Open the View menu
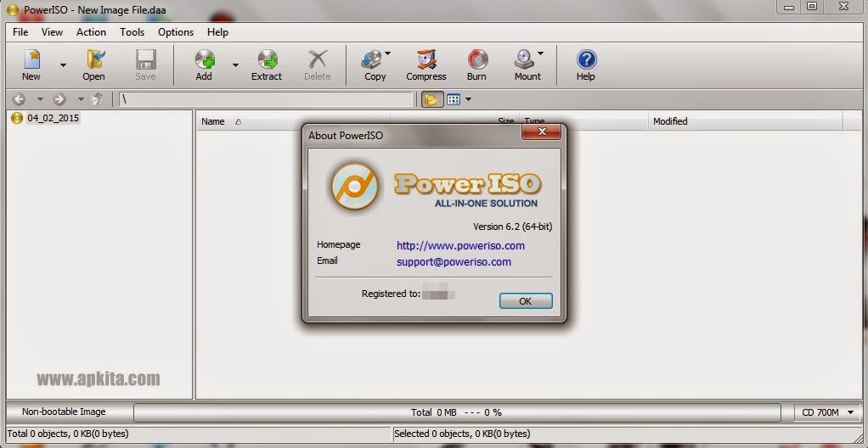 52,32
